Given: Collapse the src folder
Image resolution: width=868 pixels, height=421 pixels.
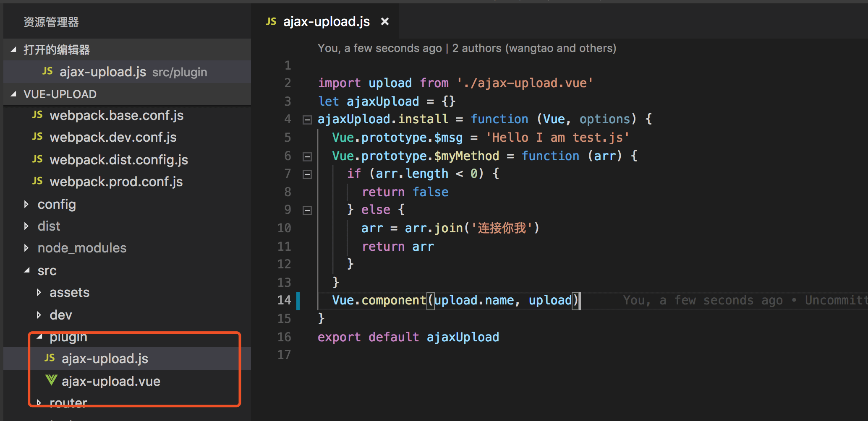Looking at the screenshot, I should click(x=27, y=270).
